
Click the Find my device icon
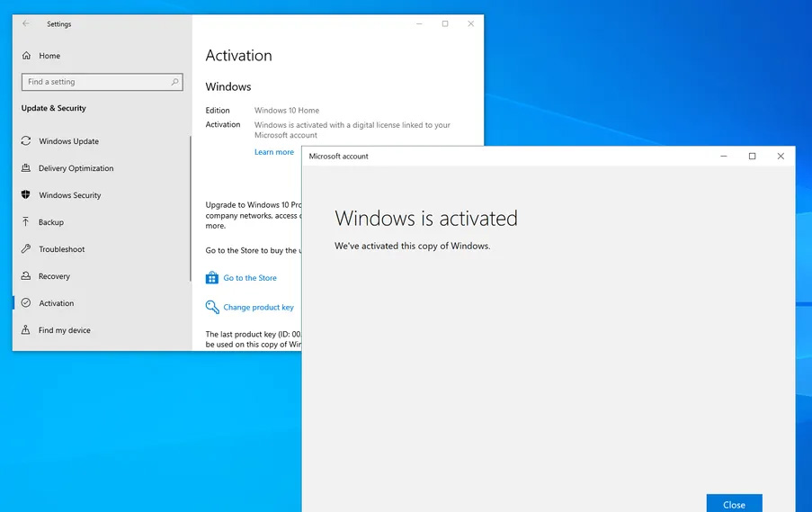26,330
